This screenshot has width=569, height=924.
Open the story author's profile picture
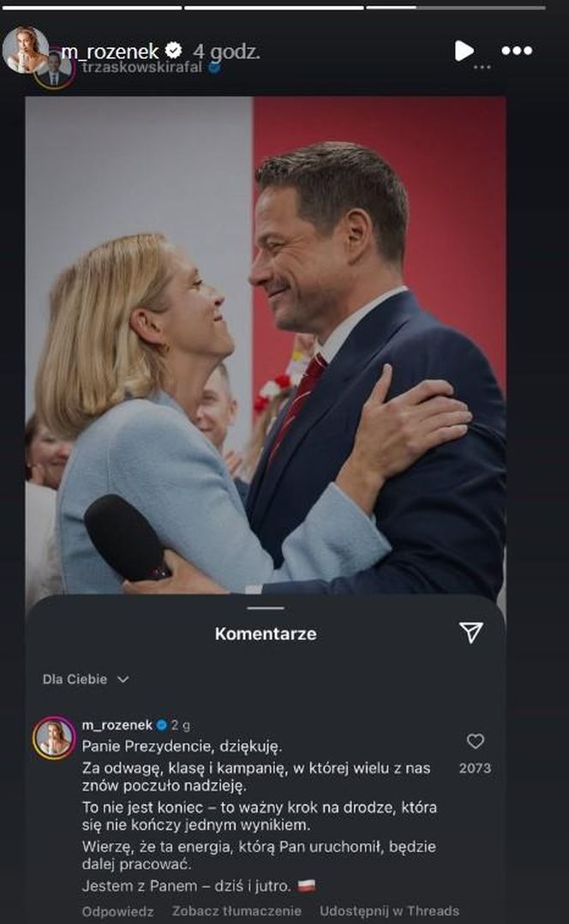click(23, 46)
